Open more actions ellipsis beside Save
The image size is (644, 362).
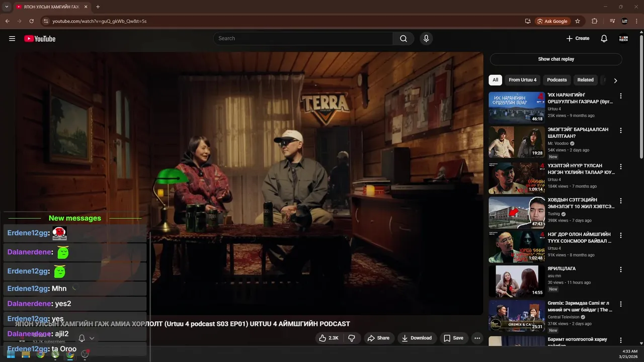click(477, 338)
